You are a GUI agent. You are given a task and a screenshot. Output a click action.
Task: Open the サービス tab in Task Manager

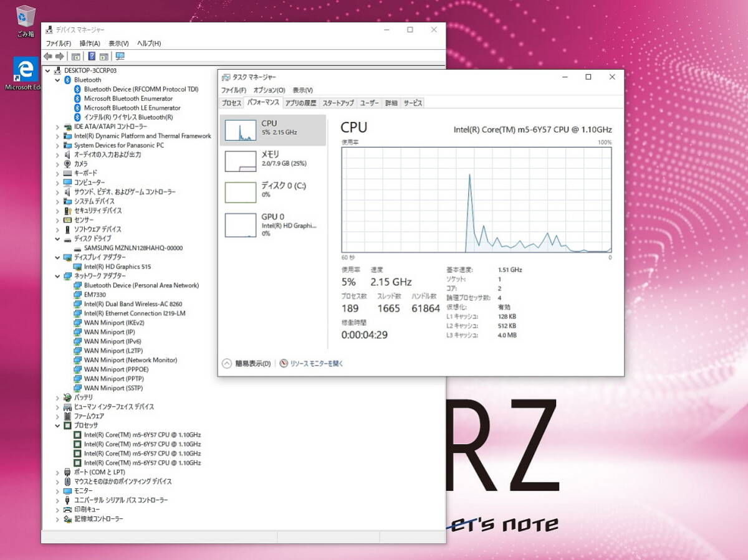tap(413, 103)
